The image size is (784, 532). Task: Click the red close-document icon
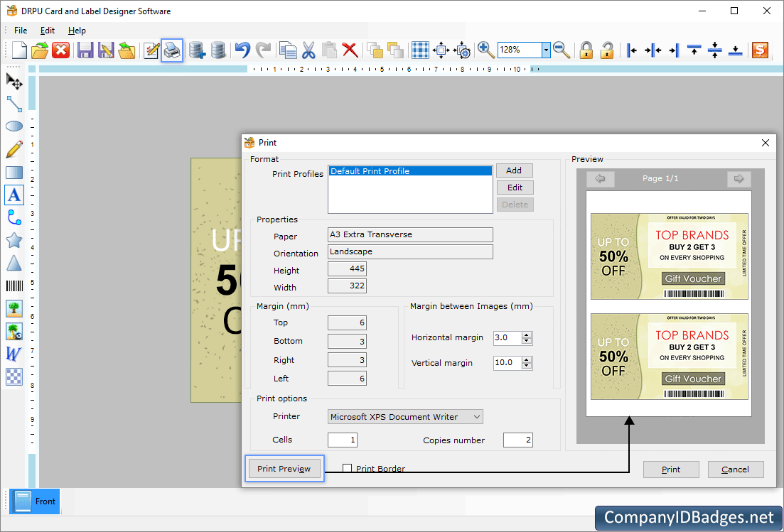point(61,50)
